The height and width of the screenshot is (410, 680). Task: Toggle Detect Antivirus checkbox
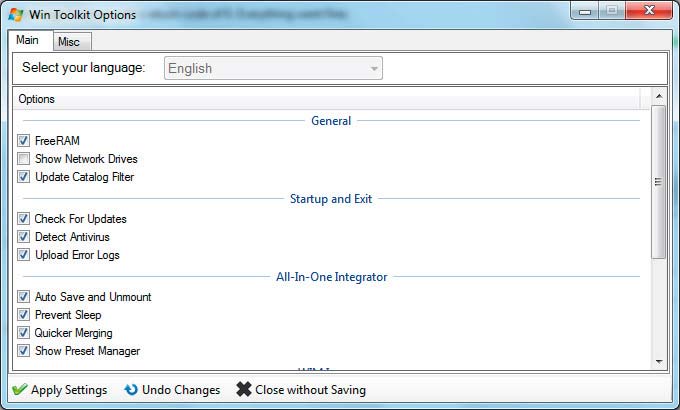pyautogui.click(x=23, y=236)
